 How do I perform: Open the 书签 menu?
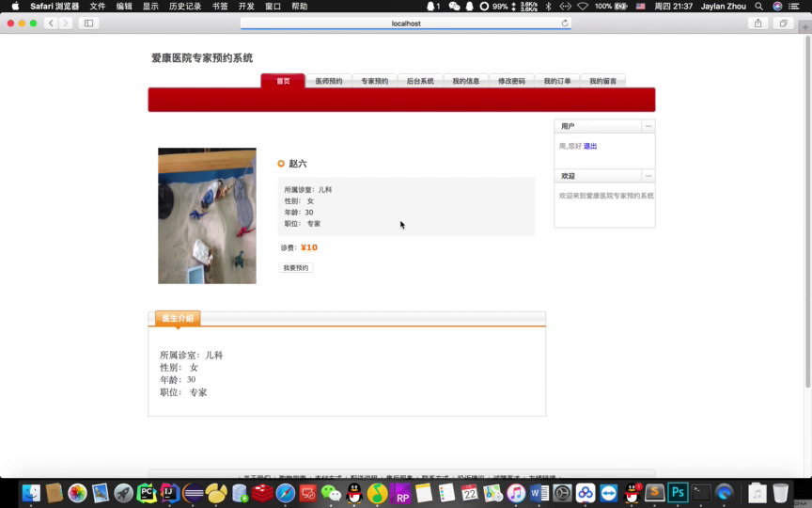coord(220,7)
